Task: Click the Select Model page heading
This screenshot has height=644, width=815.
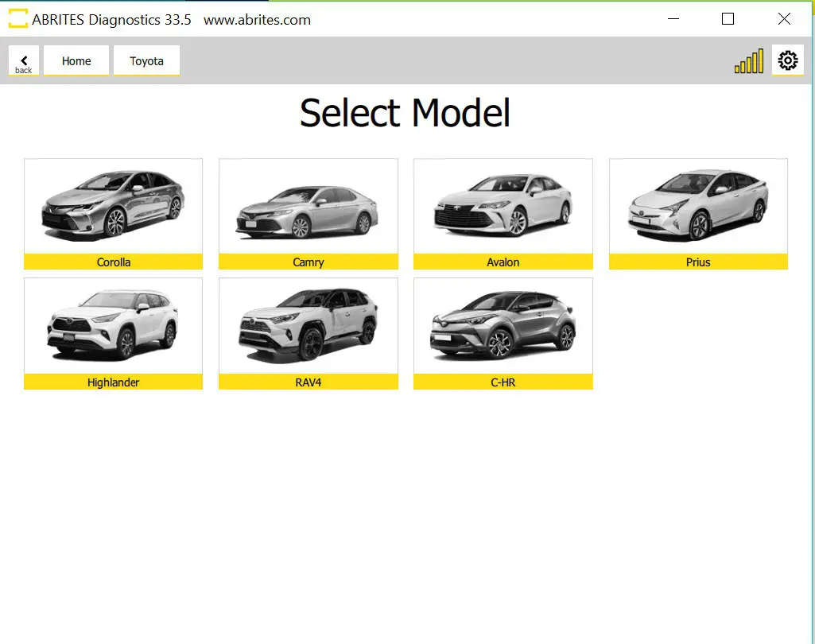Action: tap(405, 113)
